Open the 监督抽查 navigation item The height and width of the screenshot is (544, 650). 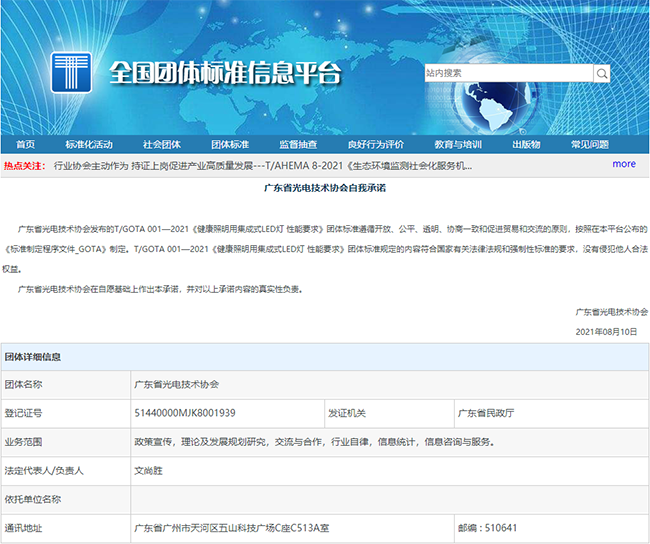(x=298, y=144)
